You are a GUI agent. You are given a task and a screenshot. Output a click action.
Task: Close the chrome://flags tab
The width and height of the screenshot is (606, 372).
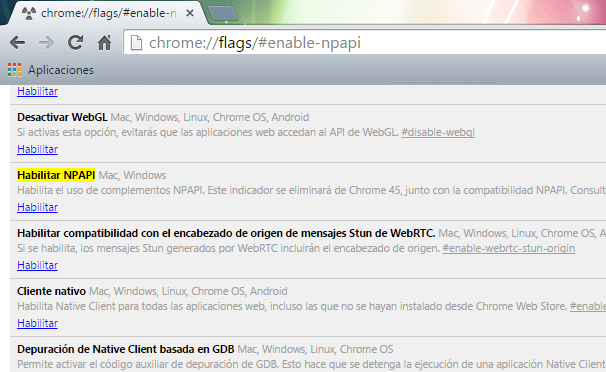point(190,13)
